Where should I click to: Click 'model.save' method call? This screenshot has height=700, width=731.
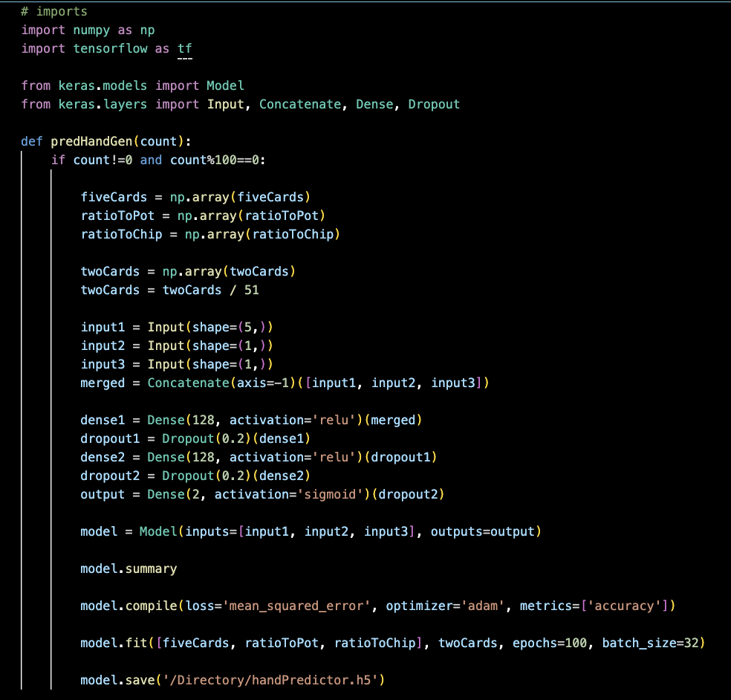click(117, 681)
